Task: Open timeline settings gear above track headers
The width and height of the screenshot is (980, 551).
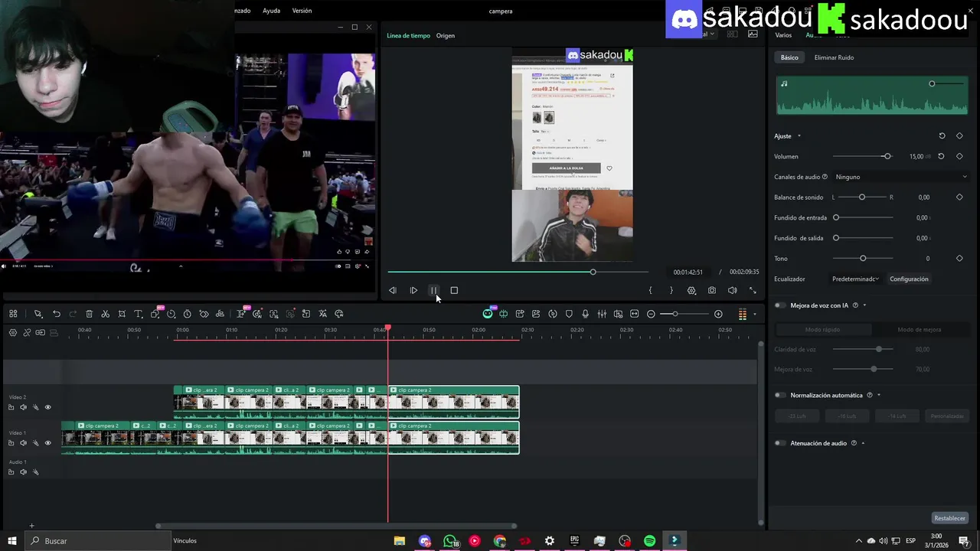Action: click(13, 332)
